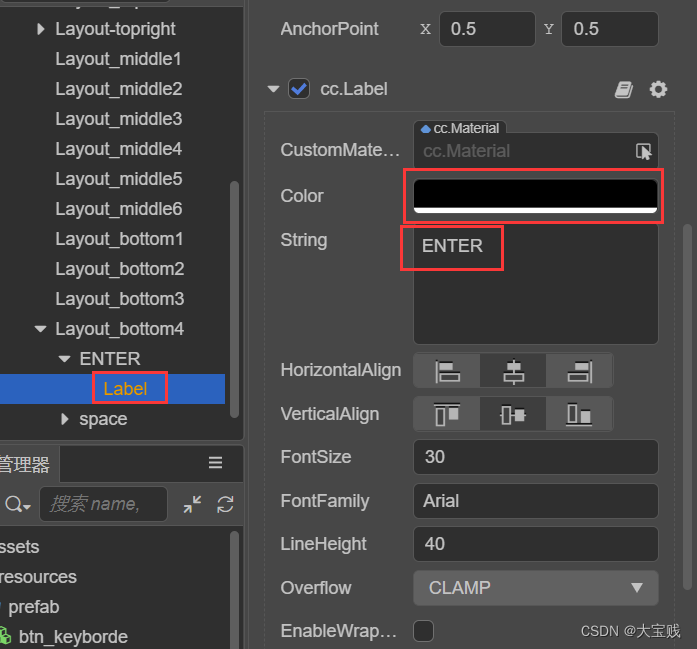The image size is (697, 649).
Task: Set vertical alignment to bottom
Action: tap(579, 414)
